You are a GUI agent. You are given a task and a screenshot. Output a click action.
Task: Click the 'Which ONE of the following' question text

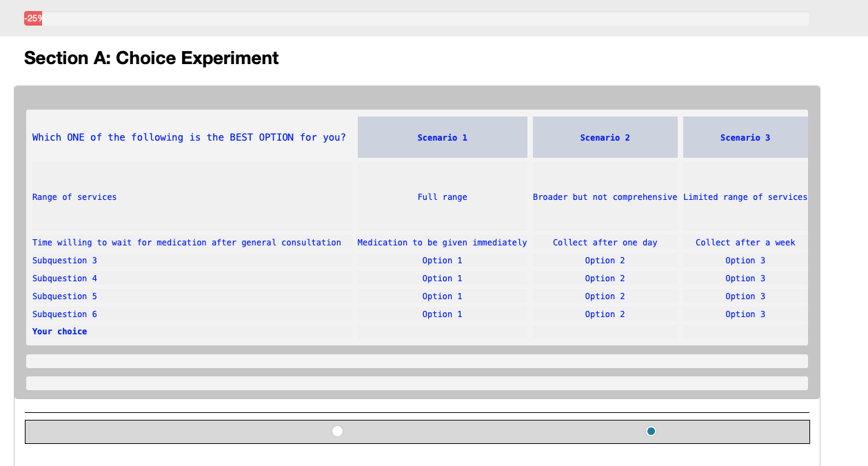click(x=189, y=138)
